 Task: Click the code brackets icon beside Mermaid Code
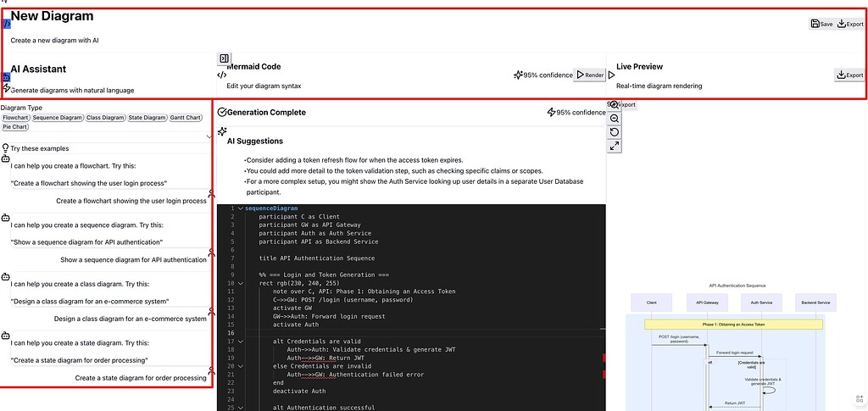click(221, 75)
